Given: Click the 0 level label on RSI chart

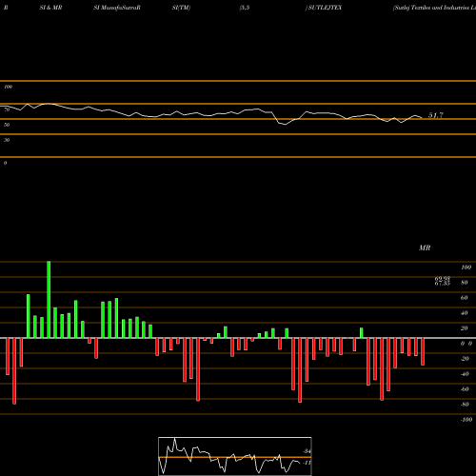Looking at the screenshot, I should (5, 163).
